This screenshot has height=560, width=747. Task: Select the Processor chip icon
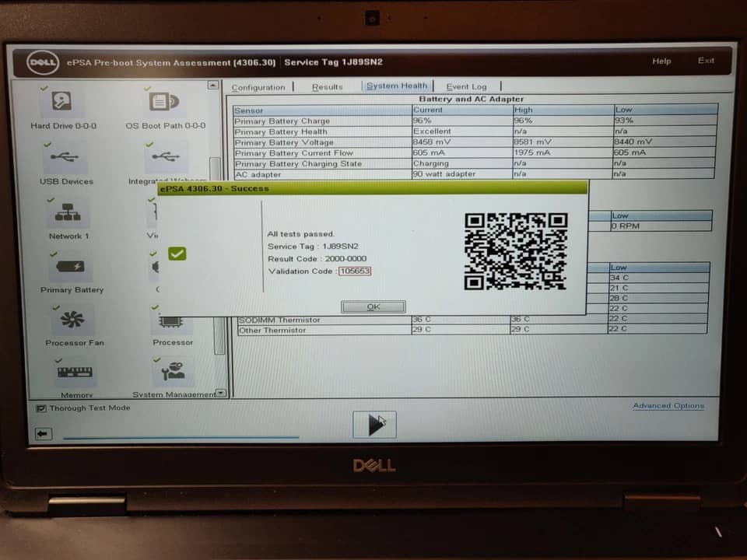(x=171, y=322)
